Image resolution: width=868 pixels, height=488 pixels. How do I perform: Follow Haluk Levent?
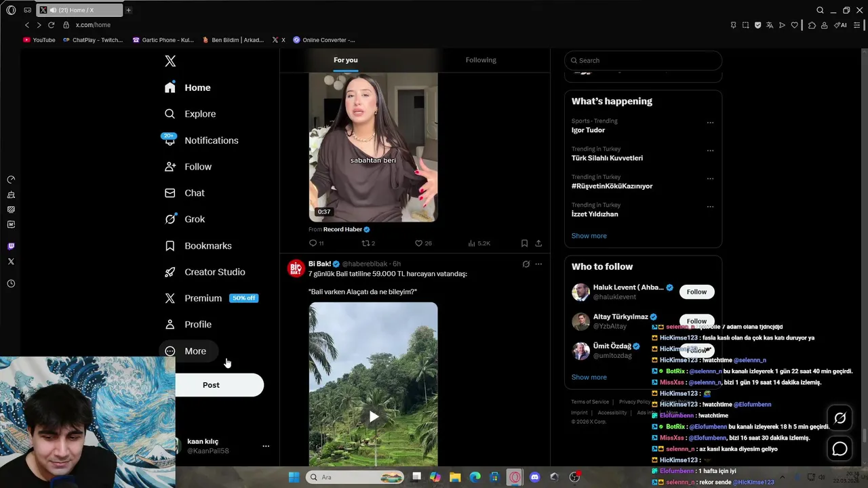(696, 292)
